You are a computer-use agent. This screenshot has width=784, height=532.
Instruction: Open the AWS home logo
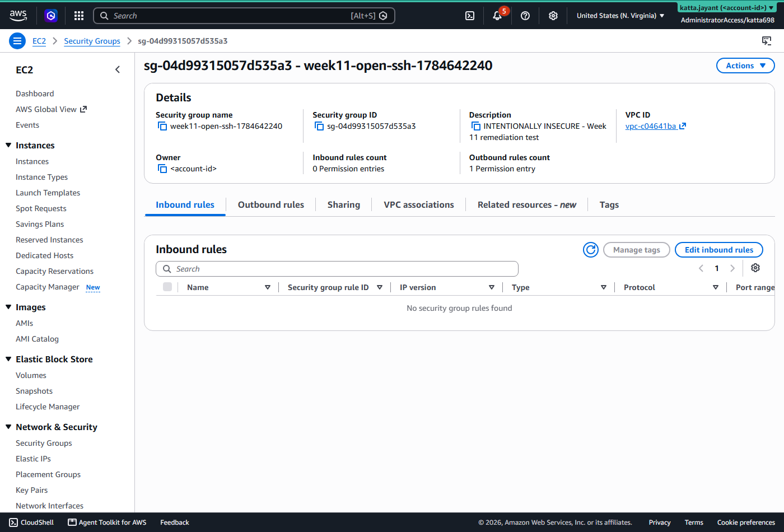pyautogui.click(x=18, y=16)
